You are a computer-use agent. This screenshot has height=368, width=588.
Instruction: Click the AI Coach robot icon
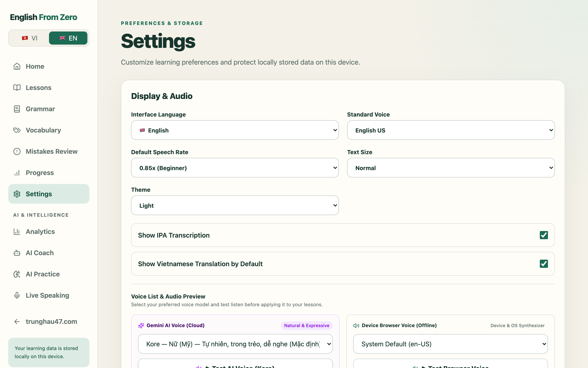pos(17,253)
